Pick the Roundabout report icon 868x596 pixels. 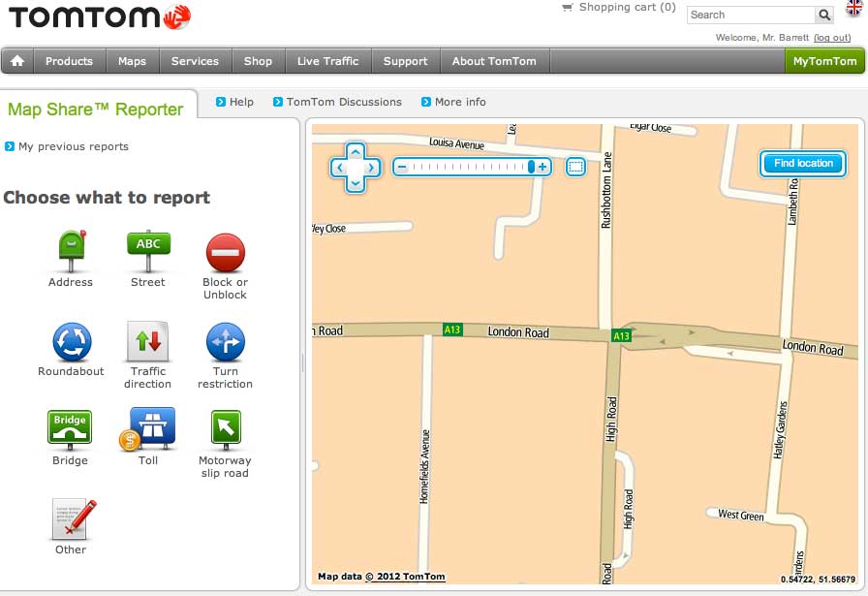click(x=72, y=342)
